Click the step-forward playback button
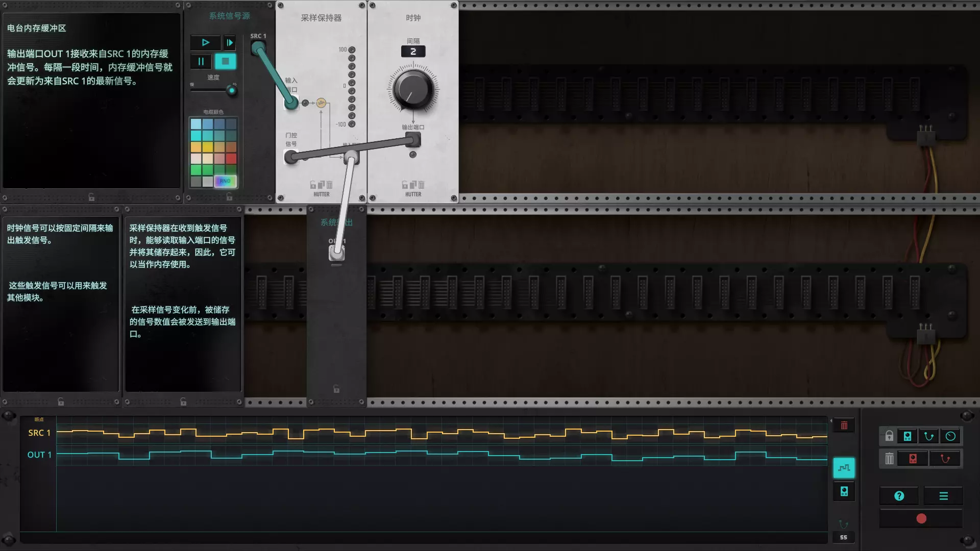The width and height of the screenshot is (980, 551). 230,43
